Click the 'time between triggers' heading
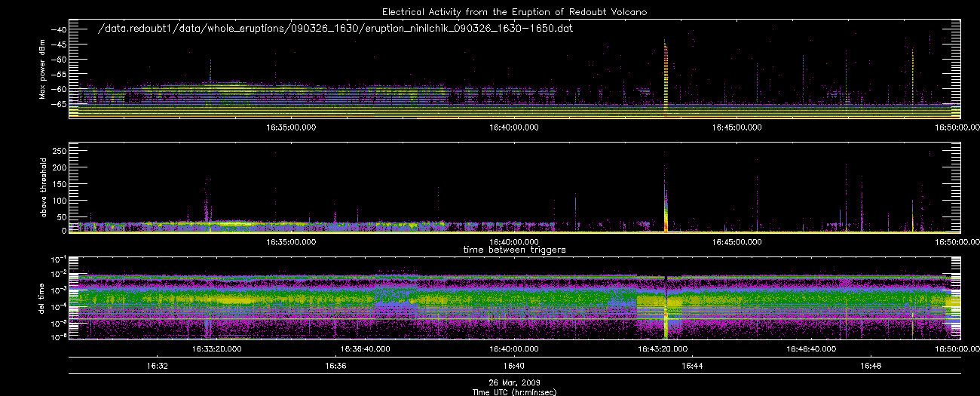Screen dimensions: 980x396 [x=514, y=249]
